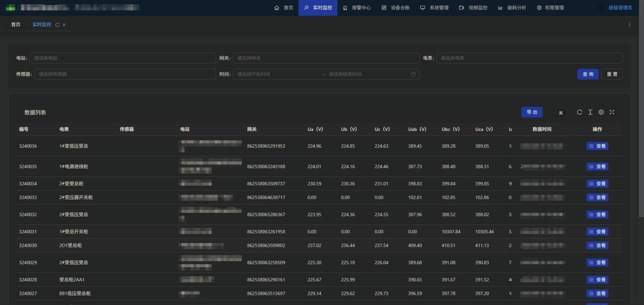This screenshot has width=644, height=305.
Task: Click the gear icon beside 权限管理
Action: coord(539,8)
